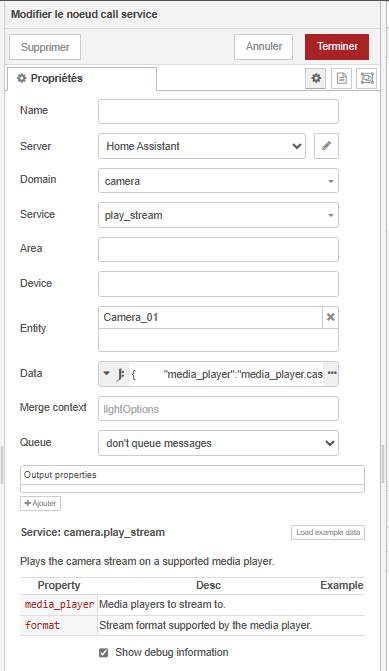Focus the Name input field

pos(218,112)
